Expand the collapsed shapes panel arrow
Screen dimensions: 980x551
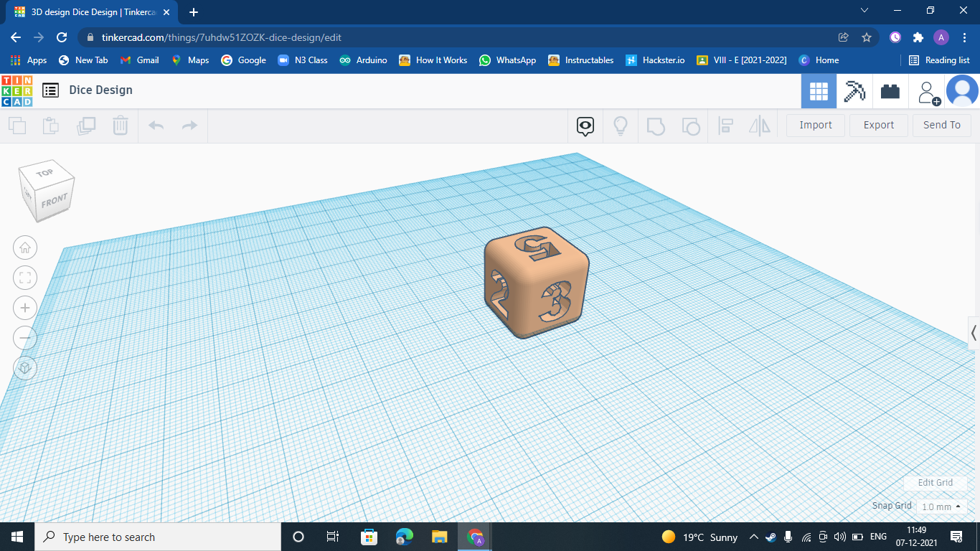point(974,333)
